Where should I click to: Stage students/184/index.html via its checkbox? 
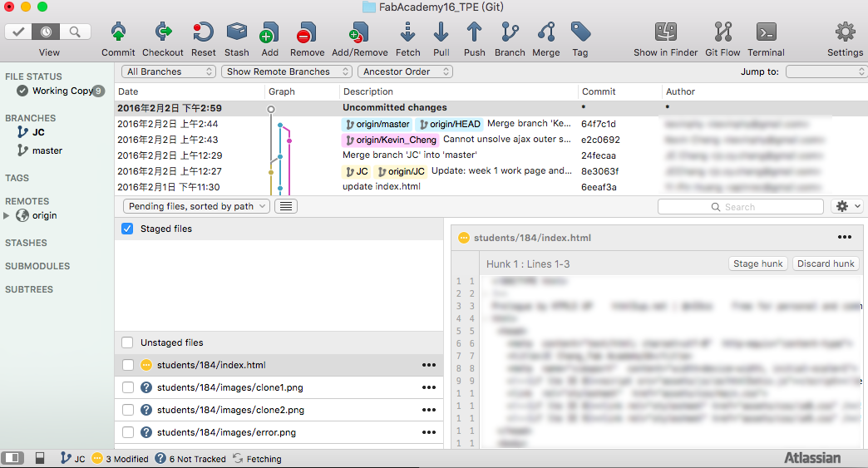128,365
